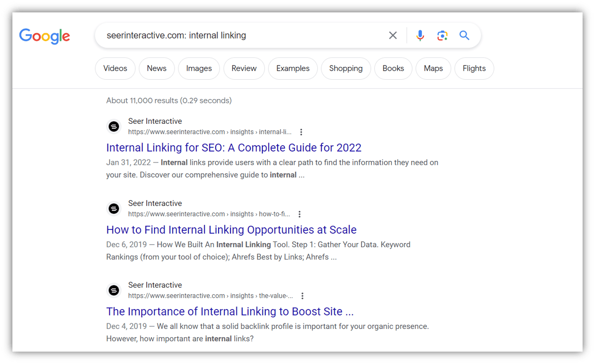595x364 pixels.
Task: Open The Importance of Internal Linking article
Action: coord(230,311)
